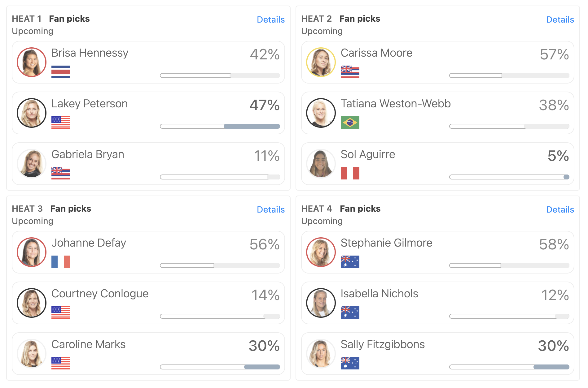This screenshot has height=388, width=588.
Task: Click the Australia flag under Stephanie Gilmore
Action: (350, 262)
